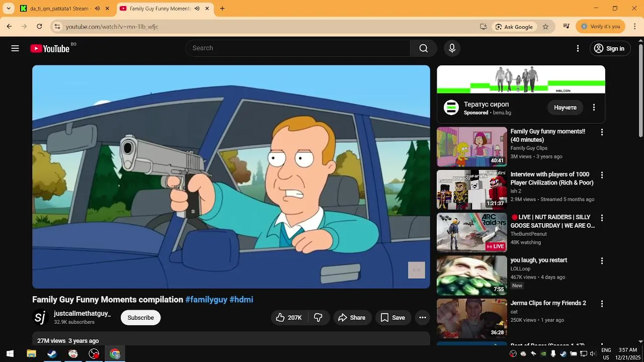
Task: Click the Научете ad button
Action: click(x=565, y=108)
